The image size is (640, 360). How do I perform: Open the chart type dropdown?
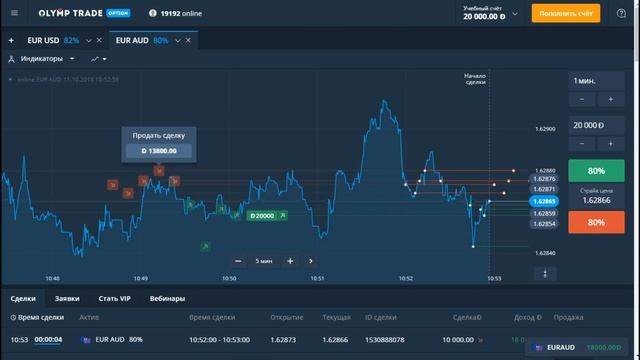[99, 59]
